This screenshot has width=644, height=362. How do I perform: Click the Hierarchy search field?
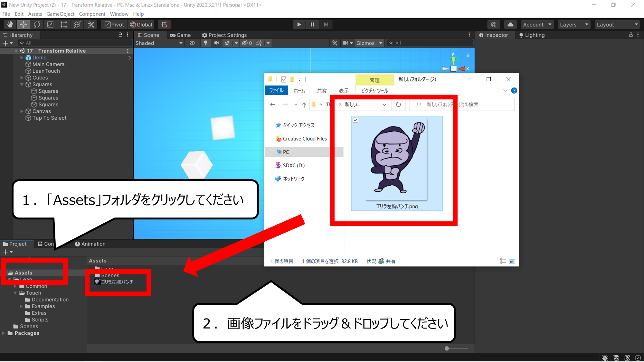point(75,43)
